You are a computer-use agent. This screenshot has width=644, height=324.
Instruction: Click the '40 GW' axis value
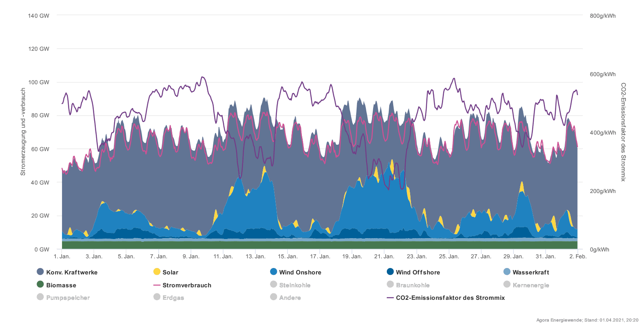[40, 183]
